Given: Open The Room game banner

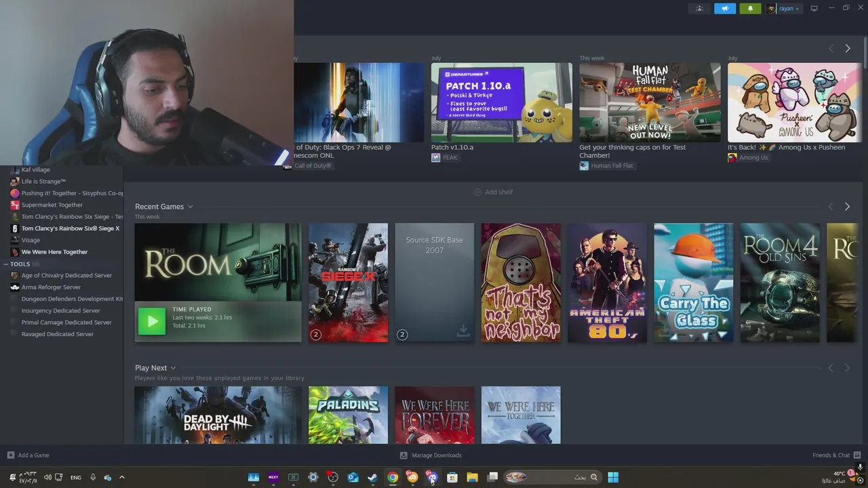Looking at the screenshot, I should coord(218,262).
